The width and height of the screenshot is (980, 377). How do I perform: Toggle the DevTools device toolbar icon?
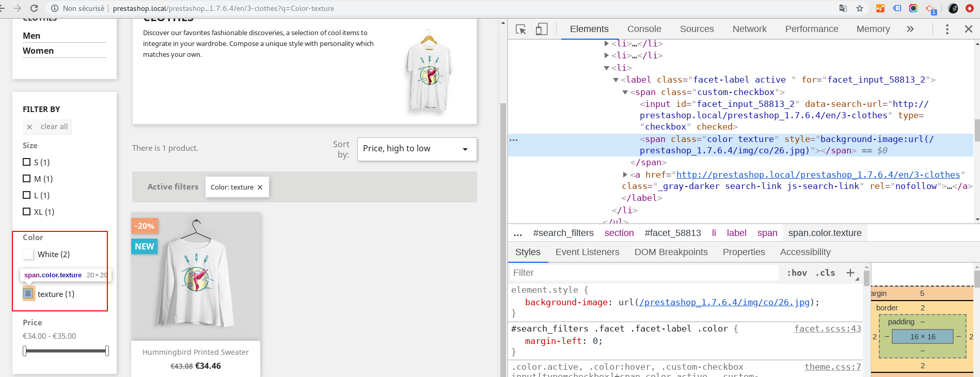(x=542, y=29)
